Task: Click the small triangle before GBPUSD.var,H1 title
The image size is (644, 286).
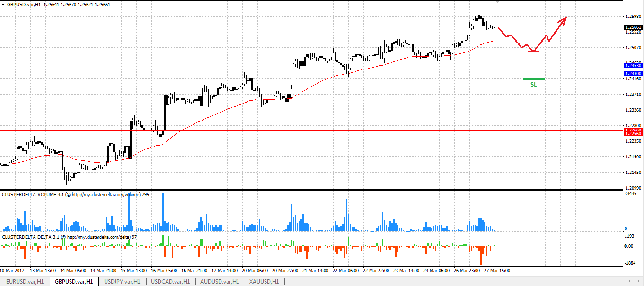Action: pyautogui.click(x=3, y=4)
